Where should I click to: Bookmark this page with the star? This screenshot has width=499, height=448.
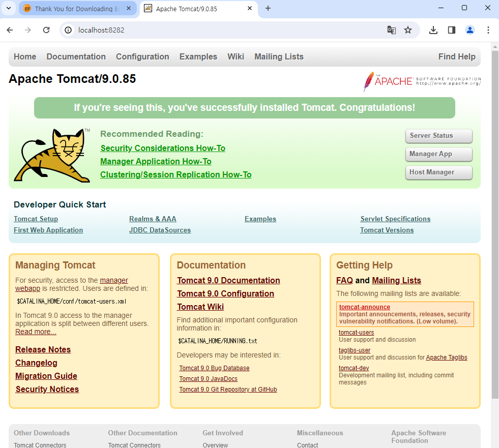408,30
